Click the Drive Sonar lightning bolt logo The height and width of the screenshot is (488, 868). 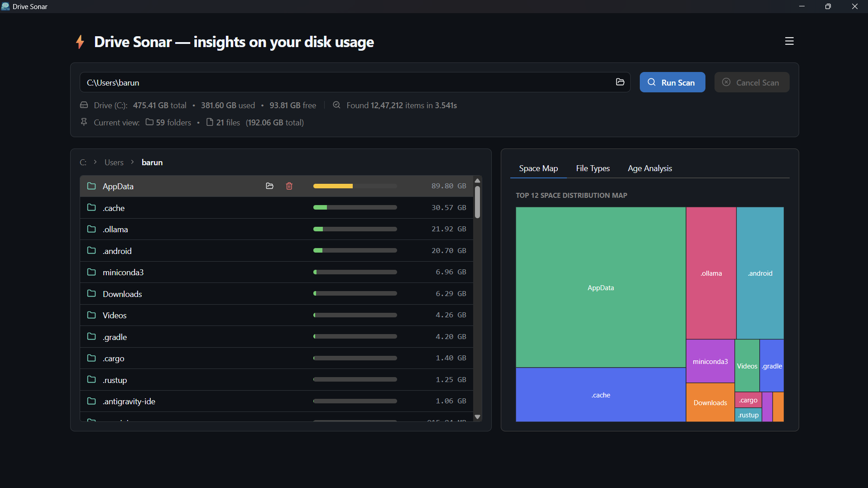80,42
